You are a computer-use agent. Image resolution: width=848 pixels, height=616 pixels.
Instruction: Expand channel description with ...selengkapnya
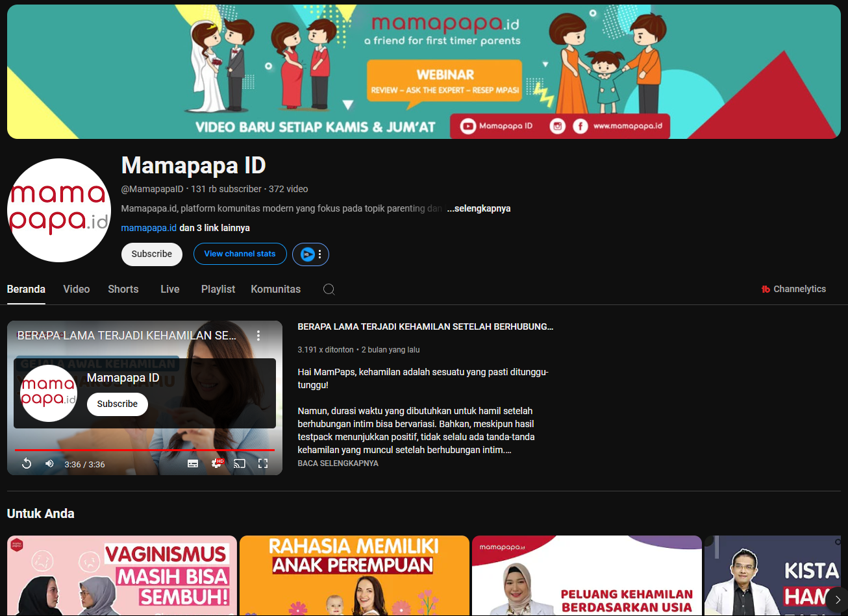pyautogui.click(x=479, y=209)
